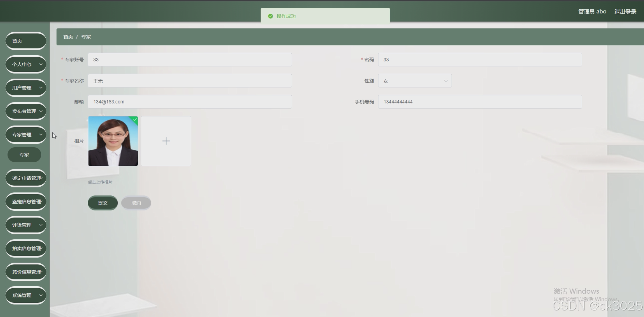Screen dimensions: 644x317
Task: Click the plus icon to upload photo
Action: tap(166, 141)
